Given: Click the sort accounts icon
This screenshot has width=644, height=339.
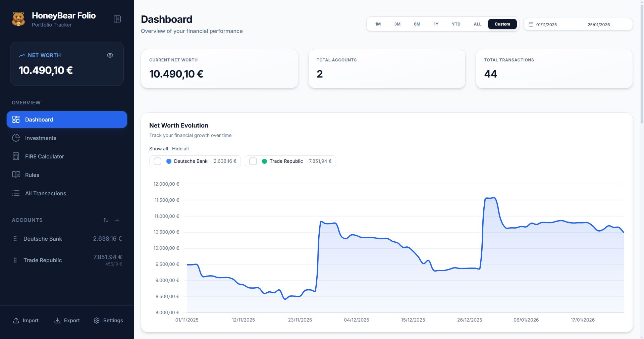Looking at the screenshot, I should 106,220.
